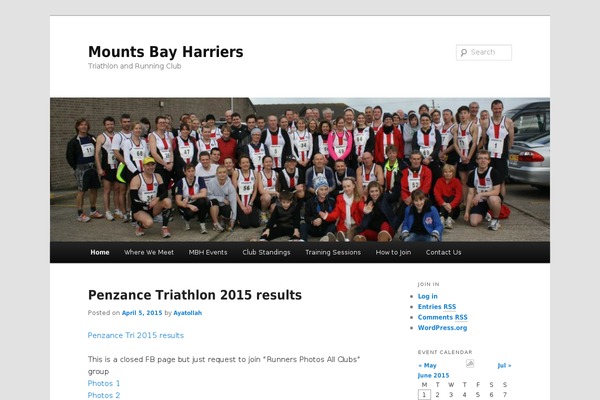This screenshot has height=400, width=600.
Task: Click the Mounts Bay Harriers site title
Action: 165,52
